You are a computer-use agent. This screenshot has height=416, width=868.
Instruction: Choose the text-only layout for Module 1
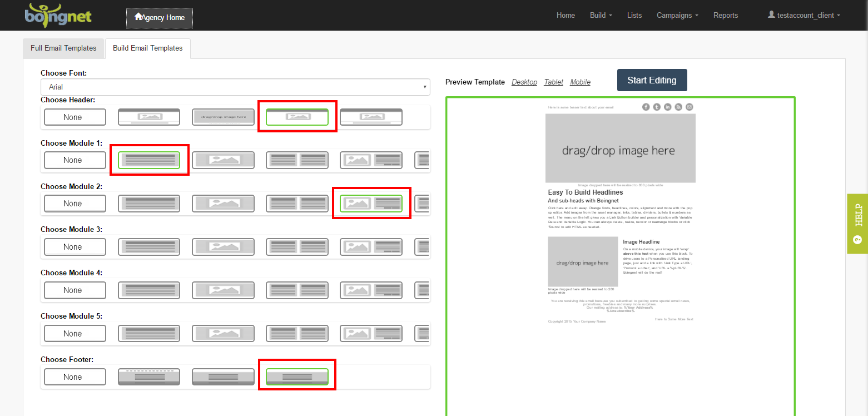click(149, 160)
